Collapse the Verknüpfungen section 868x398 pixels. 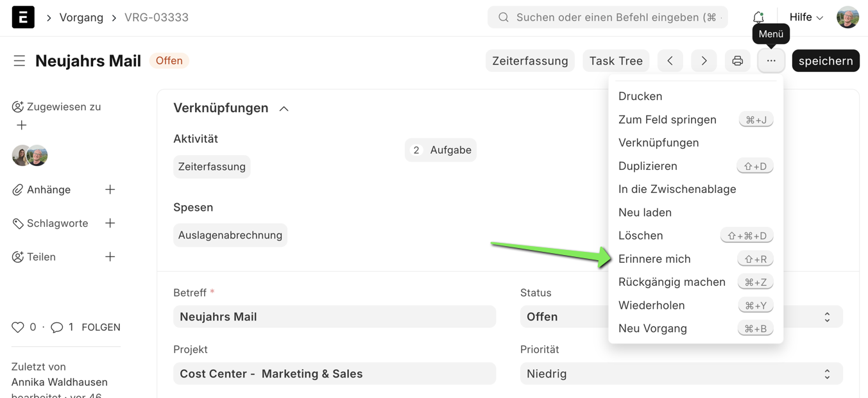pos(284,109)
